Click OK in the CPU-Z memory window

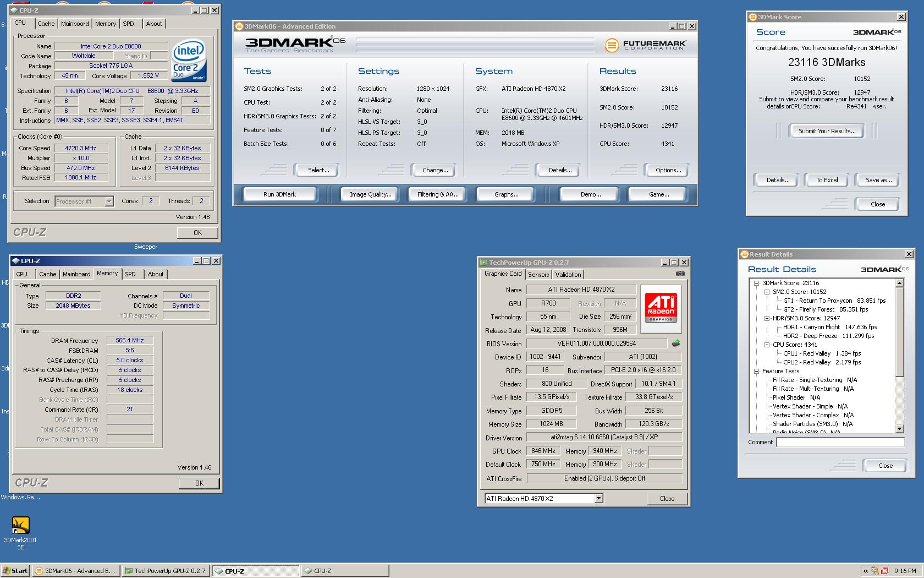(199, 483)
